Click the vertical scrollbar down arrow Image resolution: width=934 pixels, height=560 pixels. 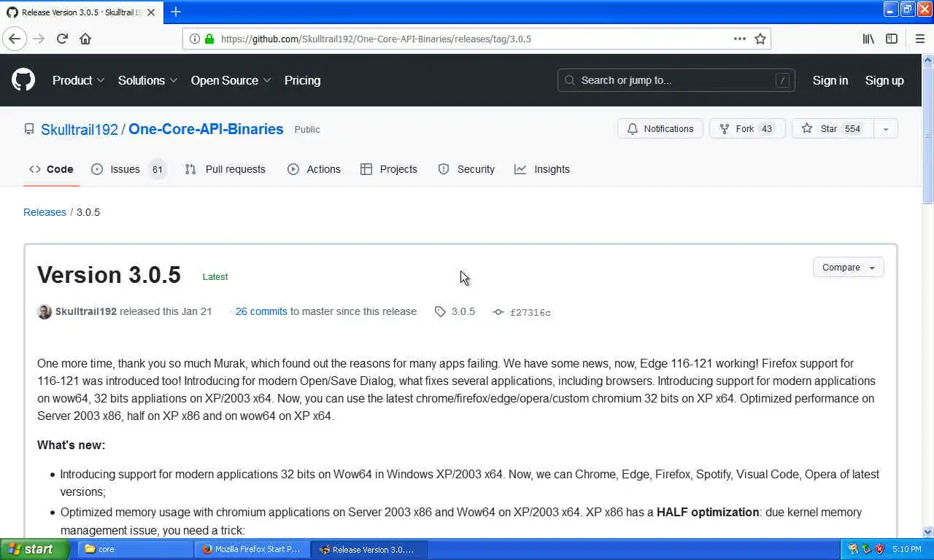[x=928, y=532]
